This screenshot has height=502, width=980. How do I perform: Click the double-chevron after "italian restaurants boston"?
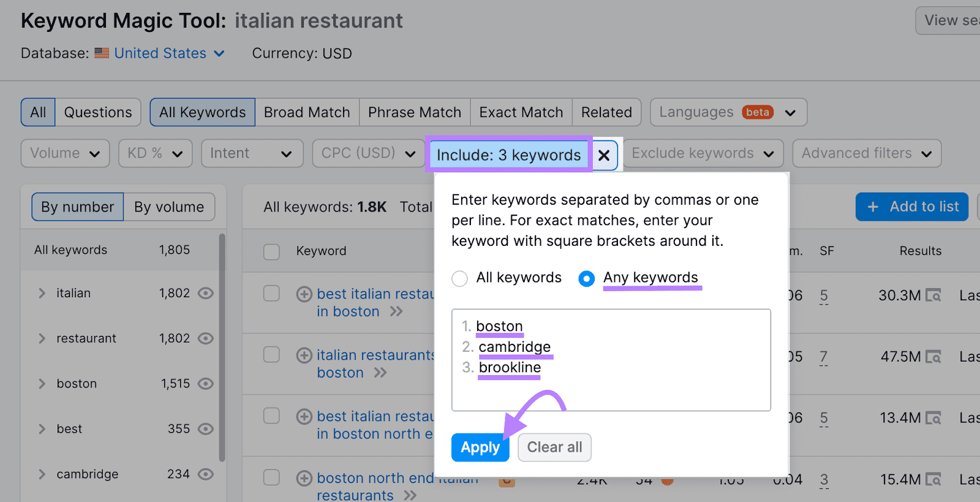pos(380,373)
